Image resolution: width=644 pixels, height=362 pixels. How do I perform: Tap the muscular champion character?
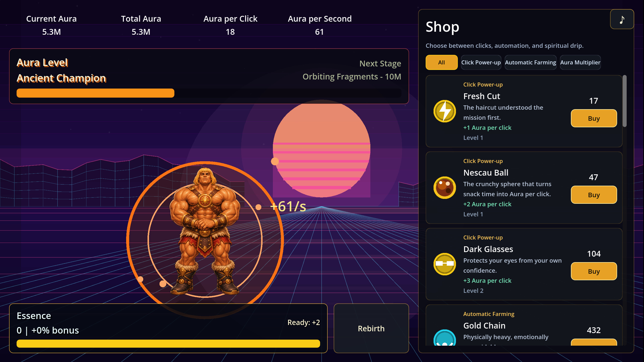pos(205,231)
